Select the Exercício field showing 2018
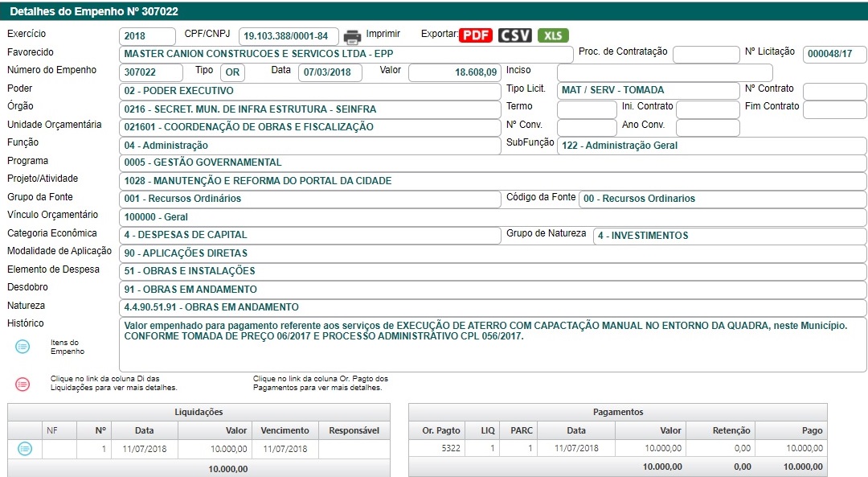Viewport: 868px width, 477px height. click(147, 36)
